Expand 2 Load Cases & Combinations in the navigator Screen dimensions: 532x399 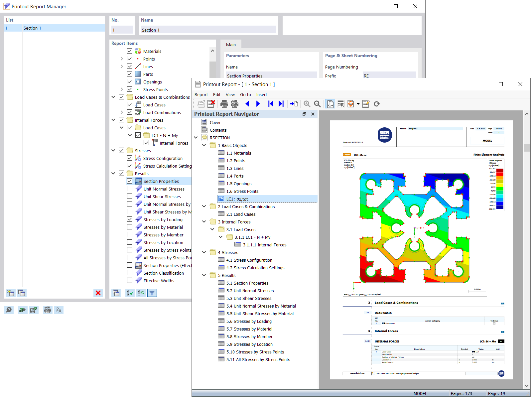coord(204,206)
